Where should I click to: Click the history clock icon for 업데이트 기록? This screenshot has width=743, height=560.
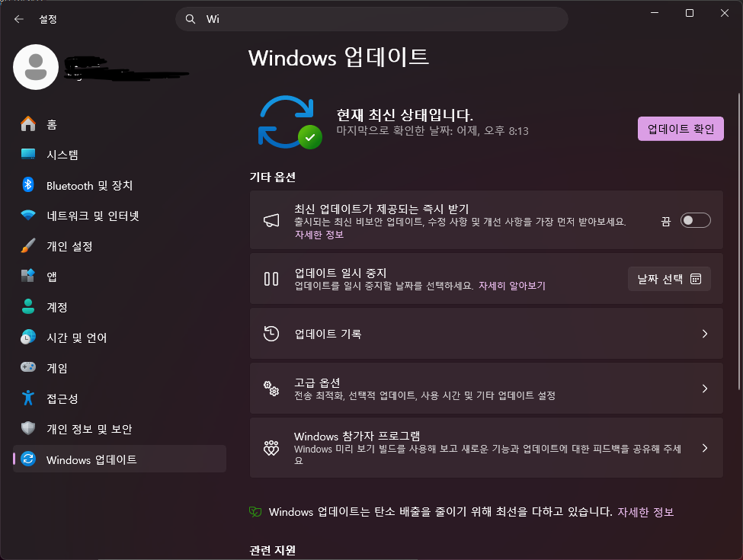[x=271, y=334]
